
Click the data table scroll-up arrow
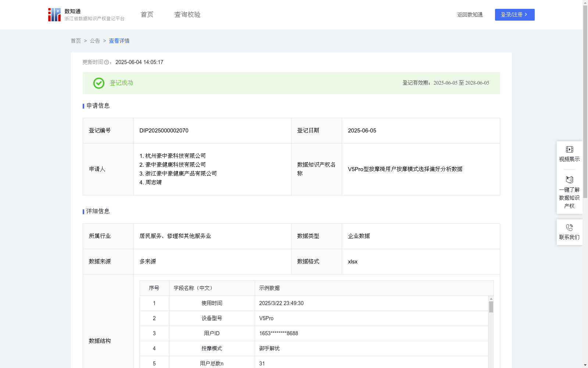[491, 299]
